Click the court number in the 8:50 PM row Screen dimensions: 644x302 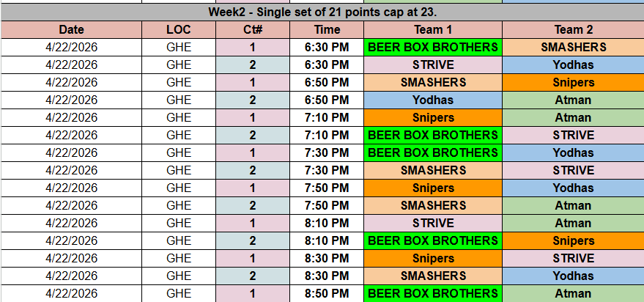pos(253,294)
